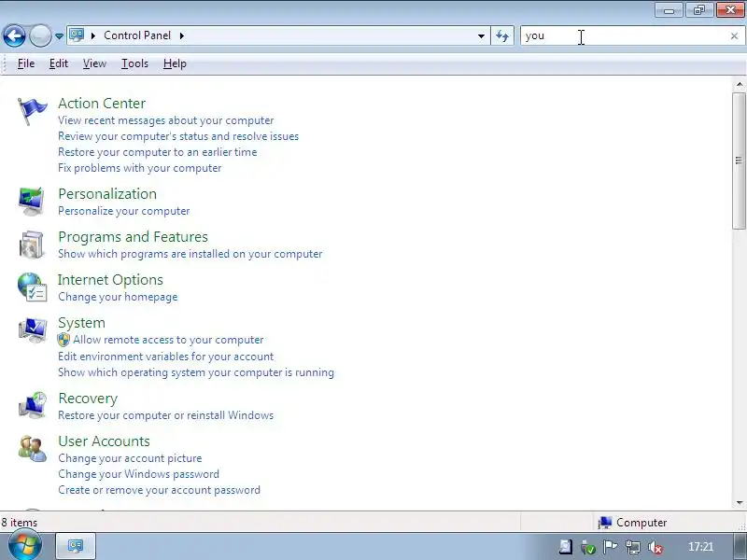This screenshot has height=560, width=747.
Task: Open the Edit menu
Action: tap(59, 63)
